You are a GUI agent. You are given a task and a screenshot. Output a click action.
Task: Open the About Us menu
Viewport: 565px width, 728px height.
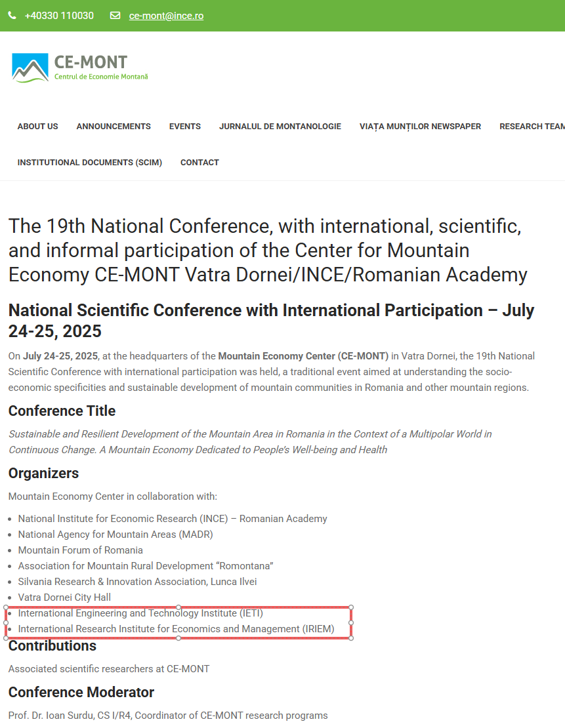pos(37,127)
